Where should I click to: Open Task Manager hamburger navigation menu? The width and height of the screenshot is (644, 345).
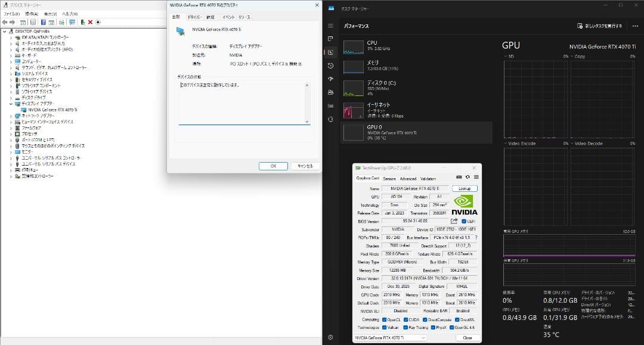pos(330,26)
